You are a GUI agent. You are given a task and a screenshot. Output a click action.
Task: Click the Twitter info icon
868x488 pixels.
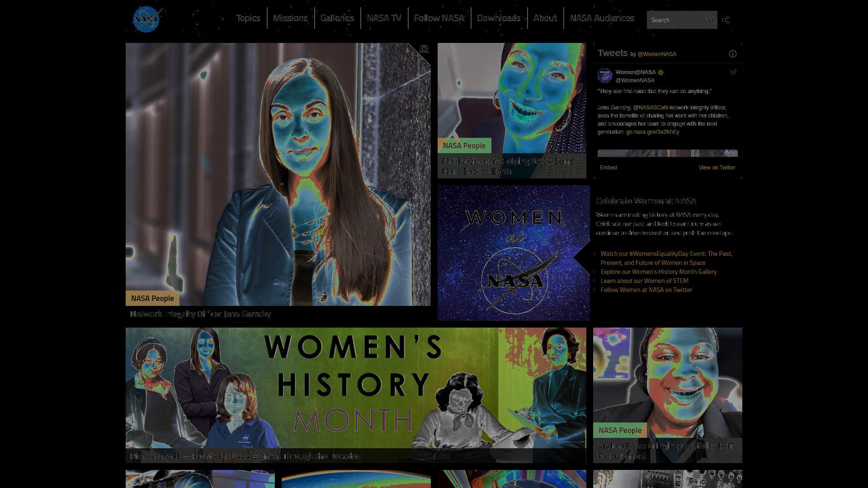pyautogui.click(x=733, y=54)
